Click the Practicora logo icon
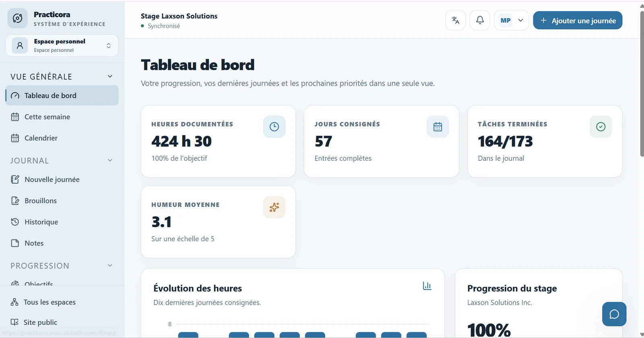This screenshot has height=338, width=644. tap(18, 18)
